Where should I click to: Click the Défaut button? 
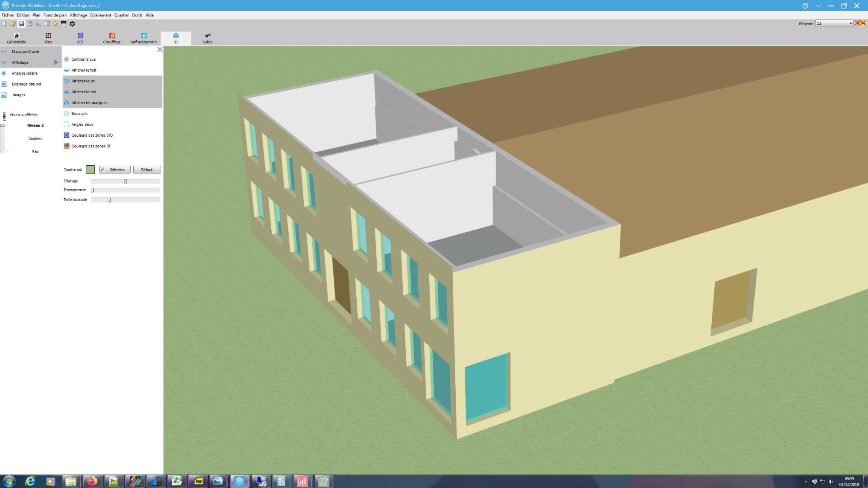tap(147, 170)
